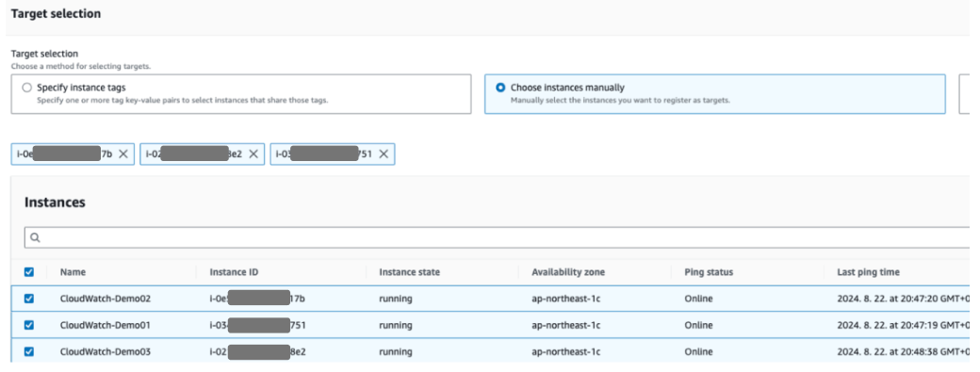Remove the instance chip ending in 7b
Image resolution: width=980 pixels, height=372 pixels.
coord(123,154)
